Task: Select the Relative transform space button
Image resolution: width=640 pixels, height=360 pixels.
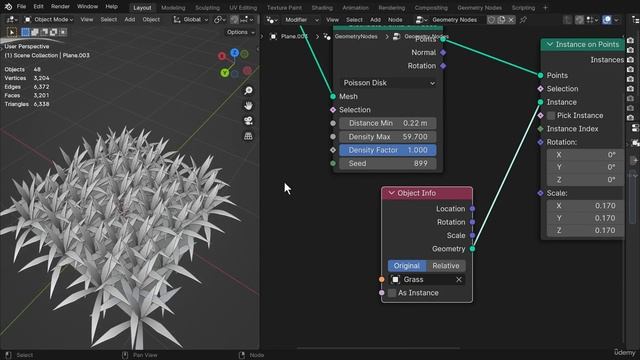Action: (446, 266)
